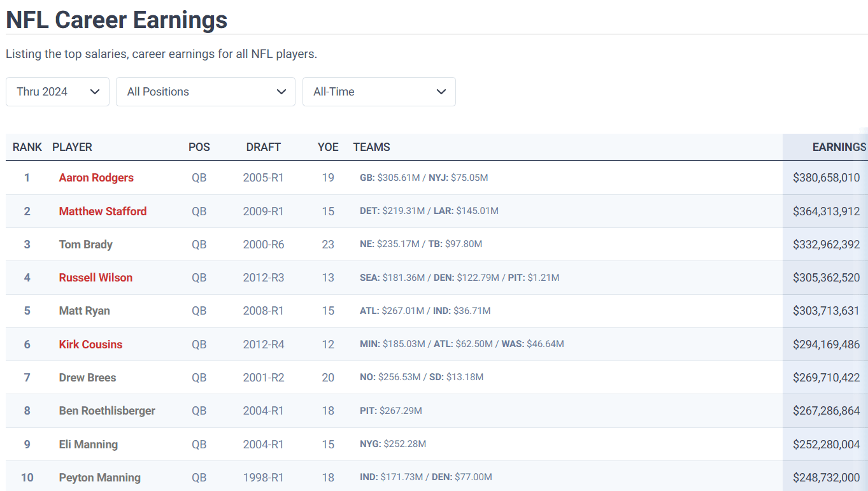Select earnings value $380,658,010
The width and height of the screenshot is (868, 491).
[827, 178]
